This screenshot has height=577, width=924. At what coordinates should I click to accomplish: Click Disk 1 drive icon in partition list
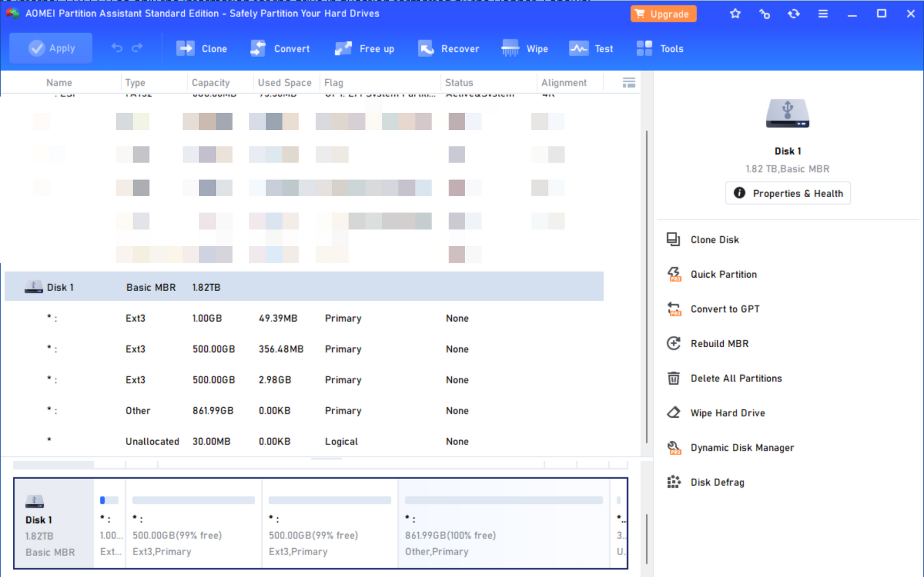(34, 287)
